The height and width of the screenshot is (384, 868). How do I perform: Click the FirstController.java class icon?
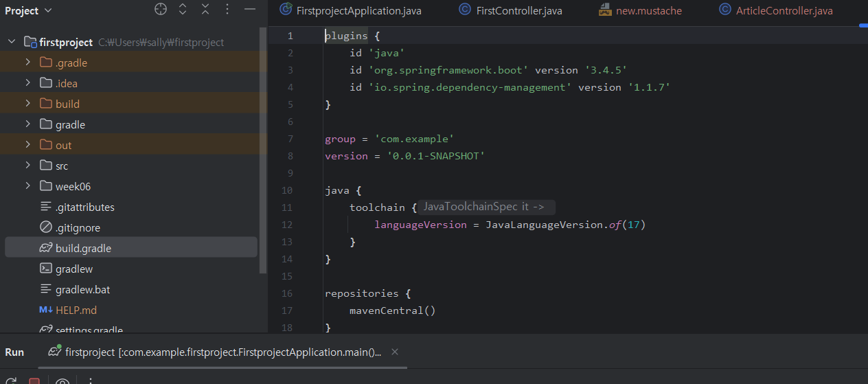(465, 10)
